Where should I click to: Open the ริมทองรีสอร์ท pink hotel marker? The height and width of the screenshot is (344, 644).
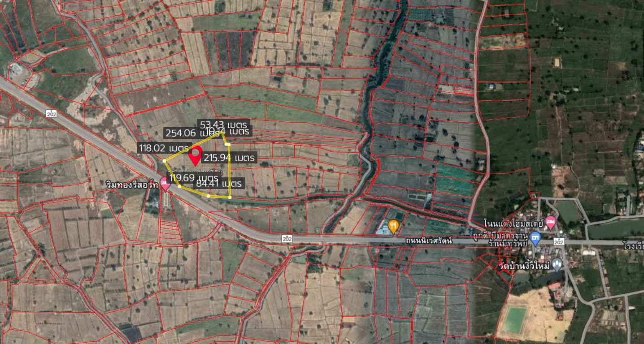165,183
